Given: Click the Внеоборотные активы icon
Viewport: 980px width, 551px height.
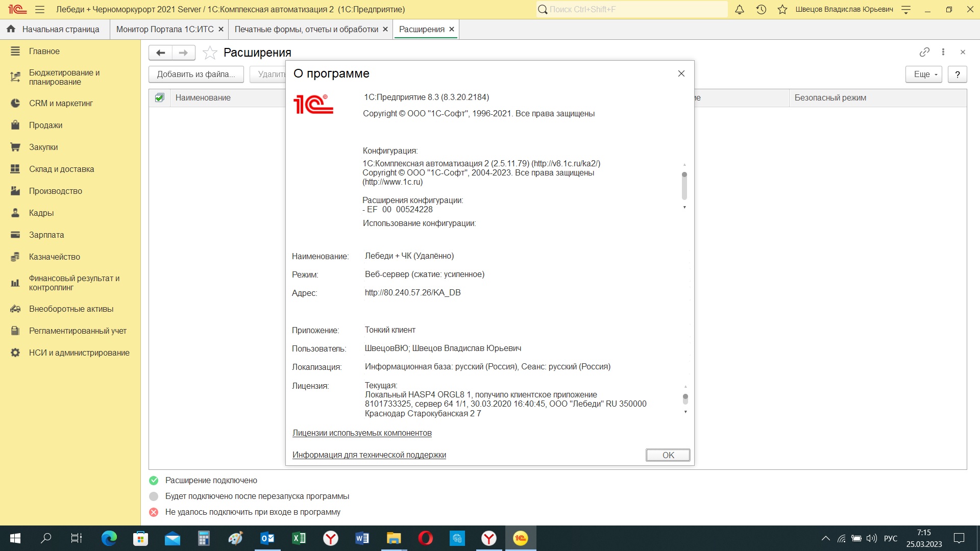Looking at the screenshot, I should pos(15,309).
